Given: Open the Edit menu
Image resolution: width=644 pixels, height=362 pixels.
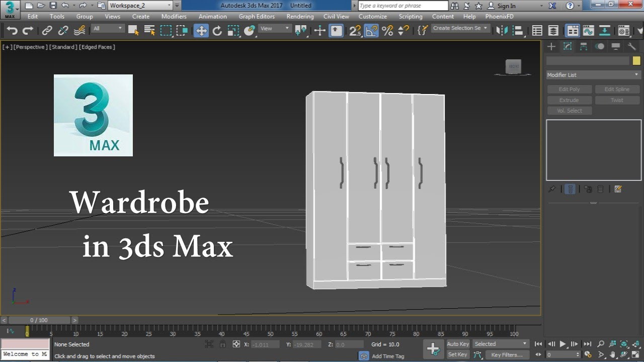Looking at the screenshot, I should [x=33, y=17].
